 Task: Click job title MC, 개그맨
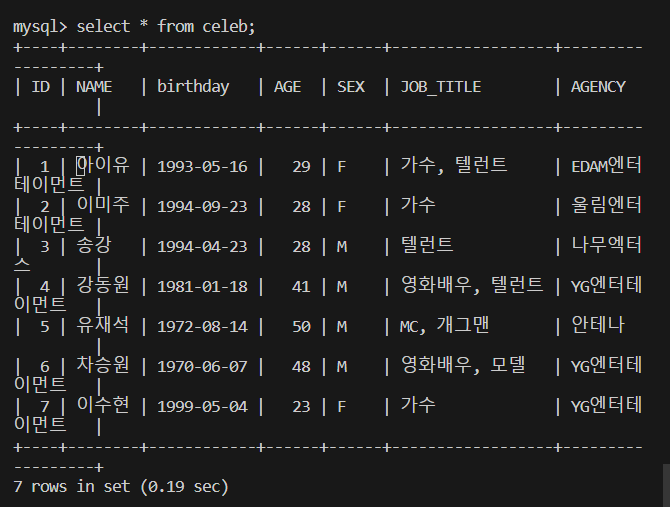pos(444,326)
